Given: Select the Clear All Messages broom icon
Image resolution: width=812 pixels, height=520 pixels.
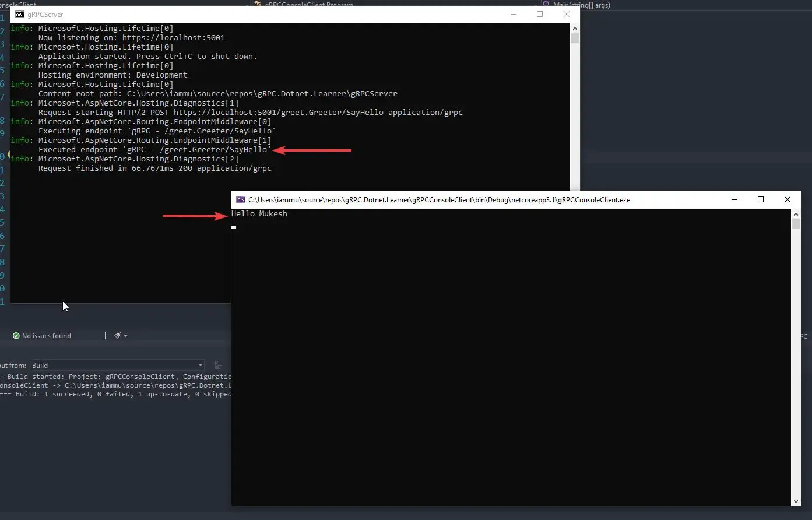Looking at the screenshot, I should (117, 335).
